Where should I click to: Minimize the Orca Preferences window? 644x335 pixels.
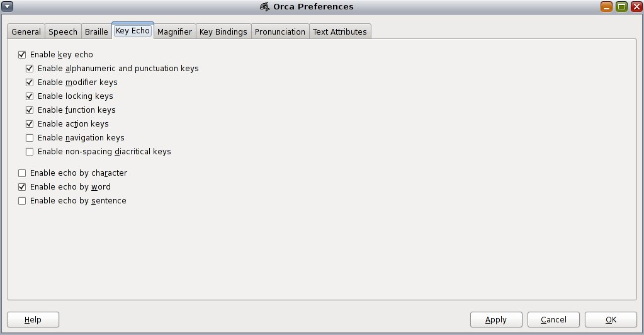(607, 7)
